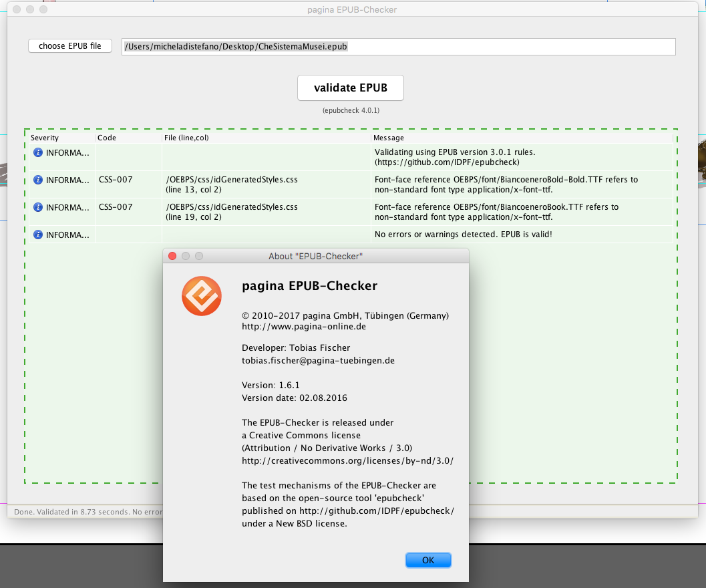The height and width of the screenshot is (588, 706).
Task: Click 'Developer: Tobias Fischer' text
Action: (296, 348)
